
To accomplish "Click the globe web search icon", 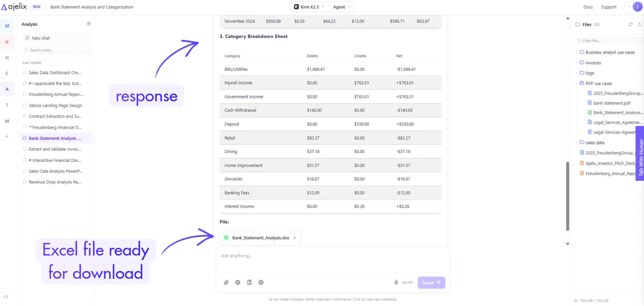I will [261, 282].
